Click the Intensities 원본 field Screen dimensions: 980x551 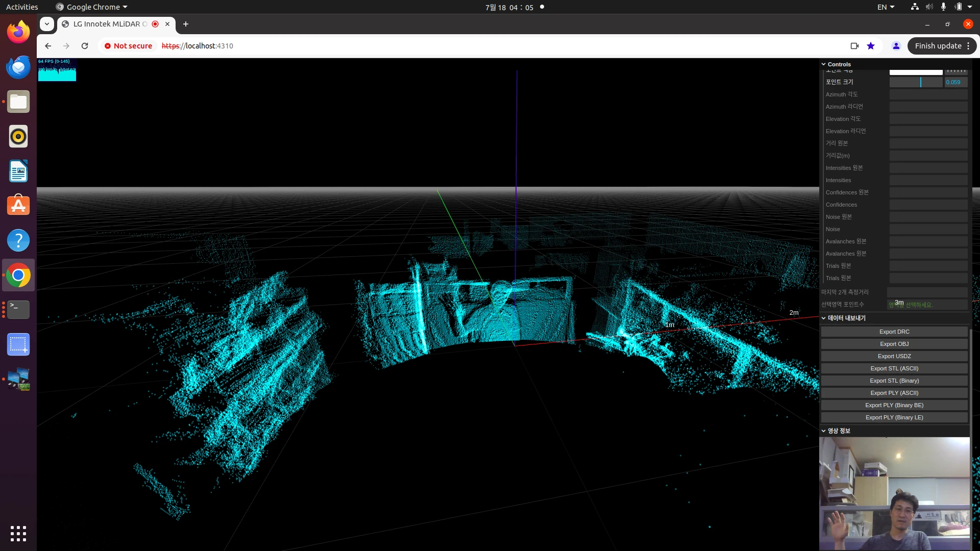coord(928,168)
